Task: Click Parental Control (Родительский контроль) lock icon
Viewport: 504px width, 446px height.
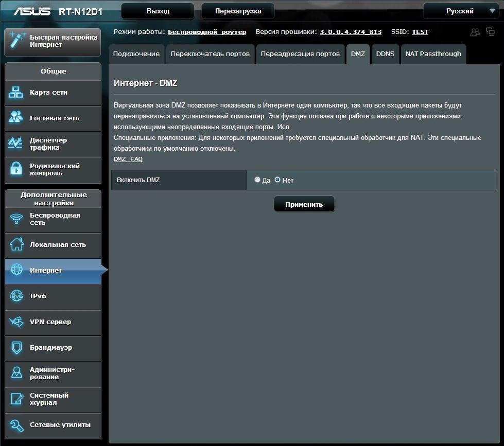Action: (x=16, y=169)
